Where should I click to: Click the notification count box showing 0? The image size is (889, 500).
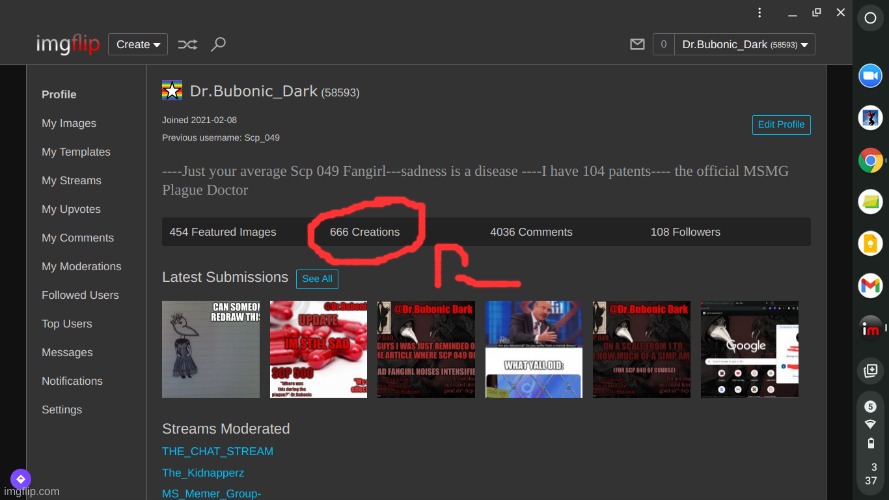pyautogui.click(x=663, y=44)
